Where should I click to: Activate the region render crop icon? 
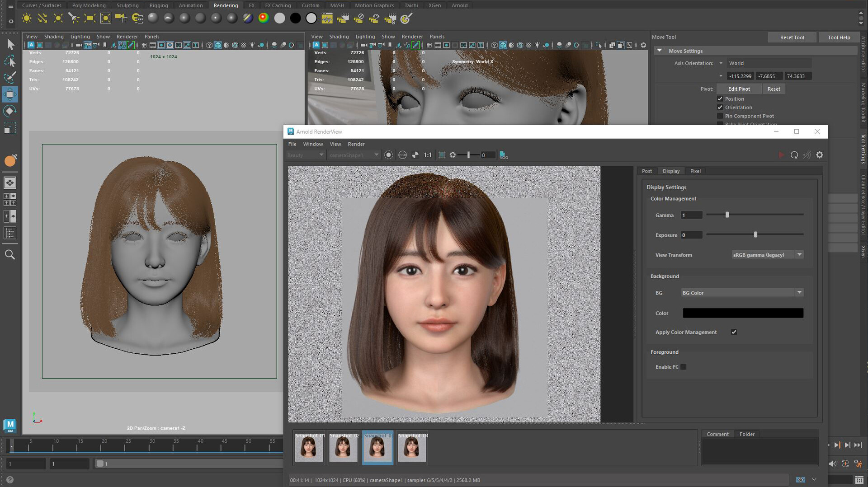442,155
